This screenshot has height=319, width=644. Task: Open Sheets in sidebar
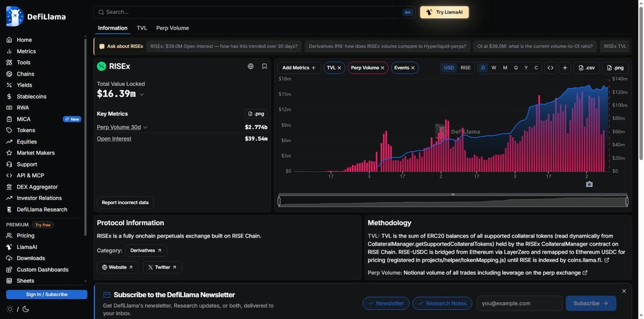pyautogui.click(x=25, y=281)
